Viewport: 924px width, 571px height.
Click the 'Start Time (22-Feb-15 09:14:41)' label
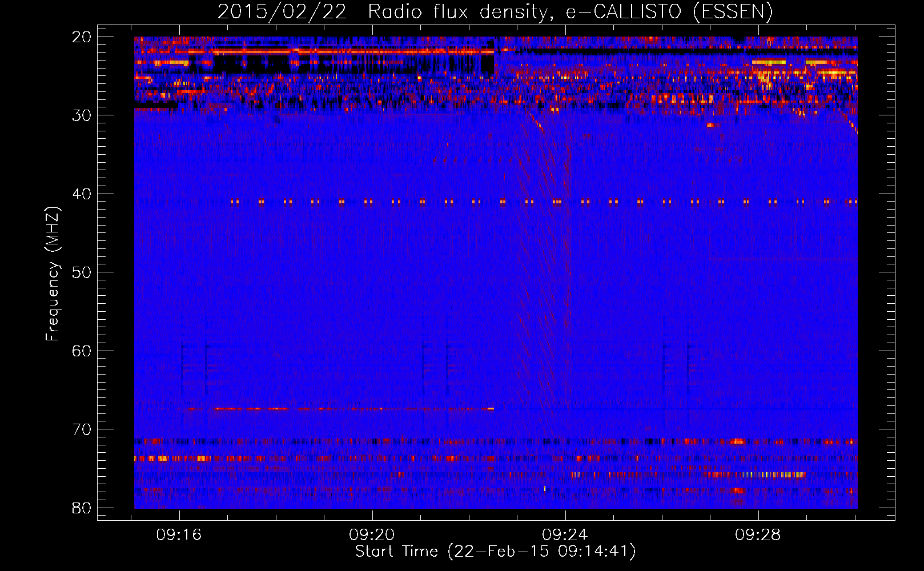pos(495,552)
